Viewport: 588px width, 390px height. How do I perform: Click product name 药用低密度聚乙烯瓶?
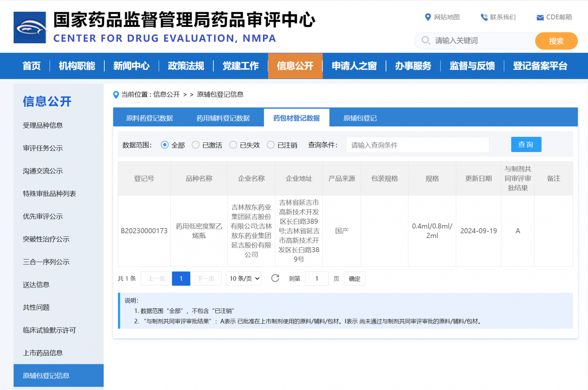point(199,231)
